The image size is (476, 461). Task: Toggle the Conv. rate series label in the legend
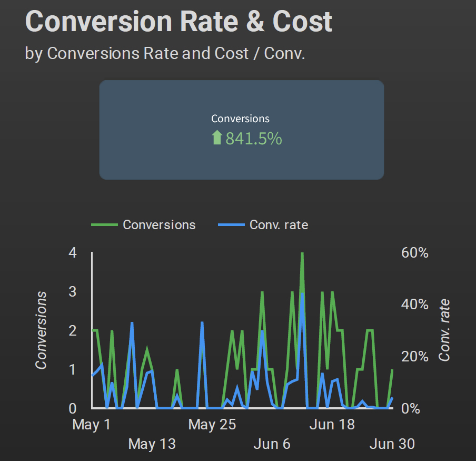(x=279, y=225)
